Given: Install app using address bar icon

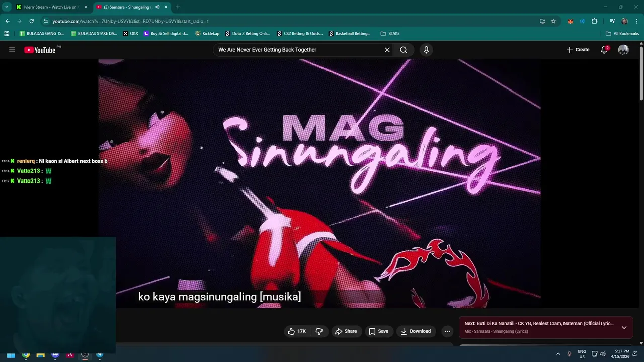Looking at the screenshot, I should click(x=542, y=21).
